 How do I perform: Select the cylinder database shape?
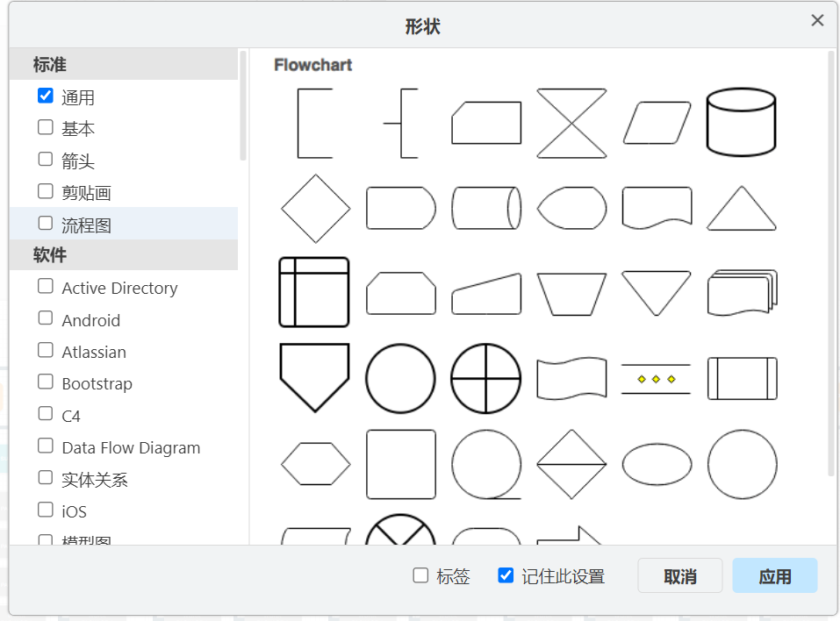pyautogui.click(x=742, y=121)
